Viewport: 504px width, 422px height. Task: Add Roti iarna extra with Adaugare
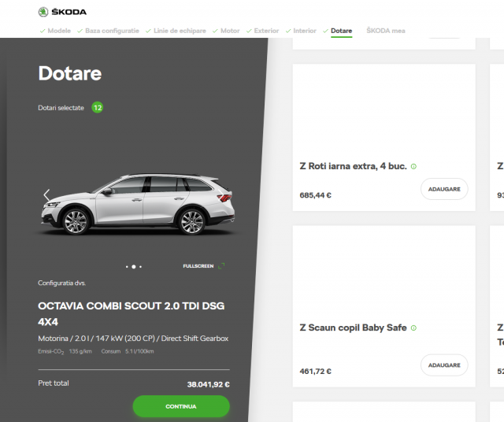point(444,189)
